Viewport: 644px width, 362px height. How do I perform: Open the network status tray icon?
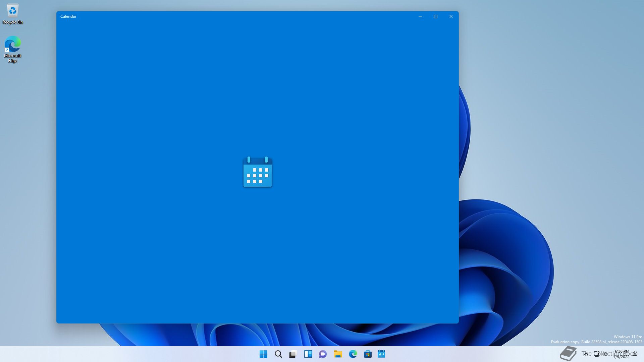pyautogui.click(x=597, y=354)
